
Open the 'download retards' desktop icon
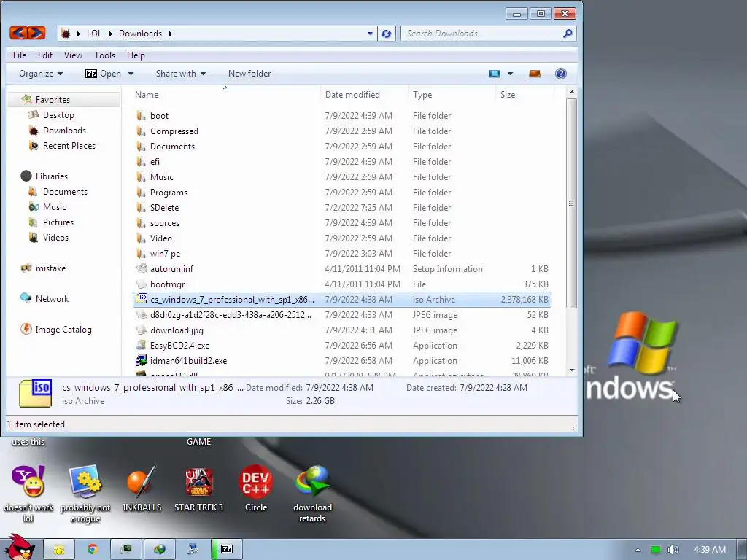click(x=312, y=481)
